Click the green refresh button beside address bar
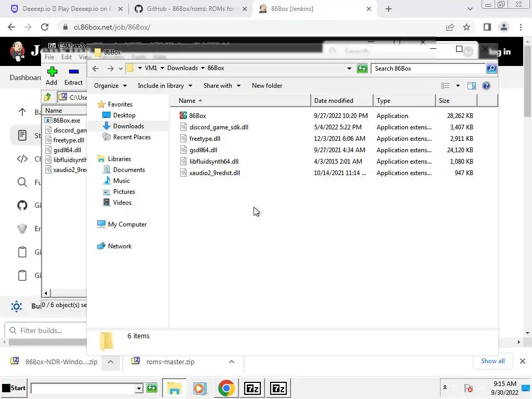This screenshot has width=532, height=399. click(362, 69)
